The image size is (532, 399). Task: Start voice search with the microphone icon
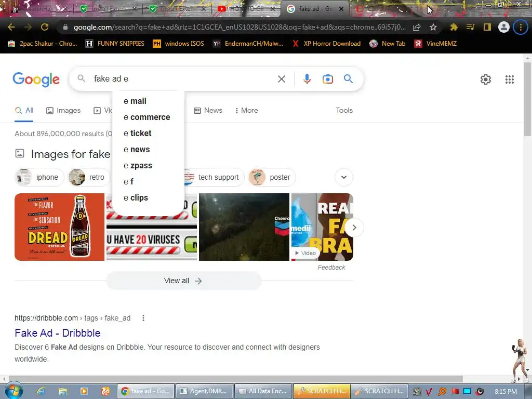point(307,79)
